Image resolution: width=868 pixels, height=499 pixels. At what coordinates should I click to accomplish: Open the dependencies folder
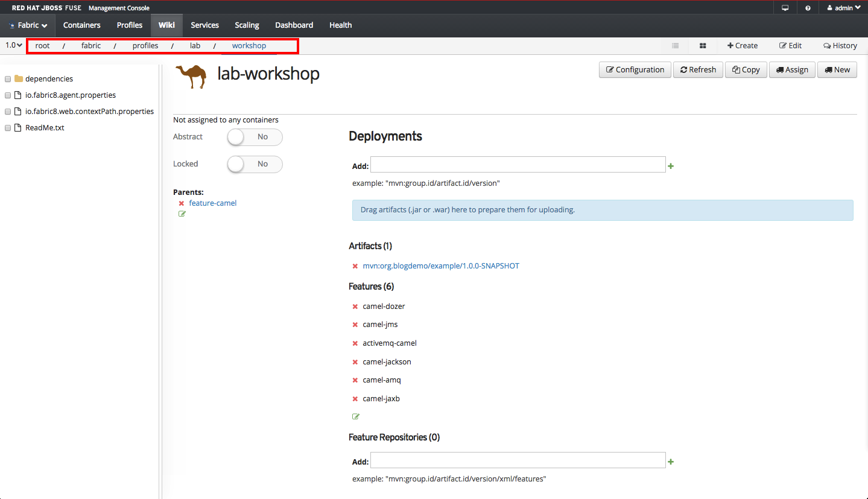click(49, 79)
